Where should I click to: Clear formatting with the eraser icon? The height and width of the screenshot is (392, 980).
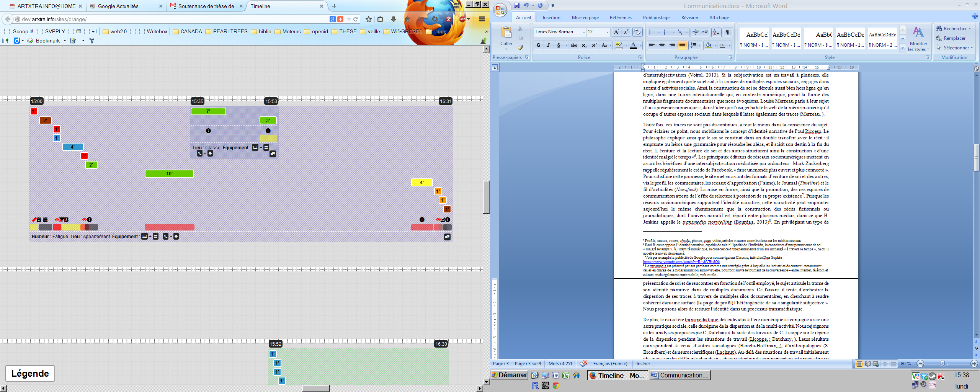coord(637,32)
